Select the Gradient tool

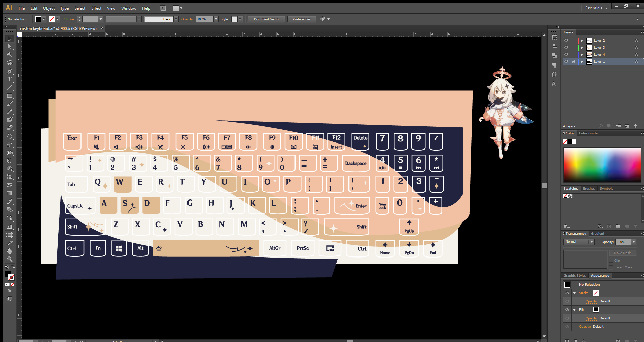[10, 193]
